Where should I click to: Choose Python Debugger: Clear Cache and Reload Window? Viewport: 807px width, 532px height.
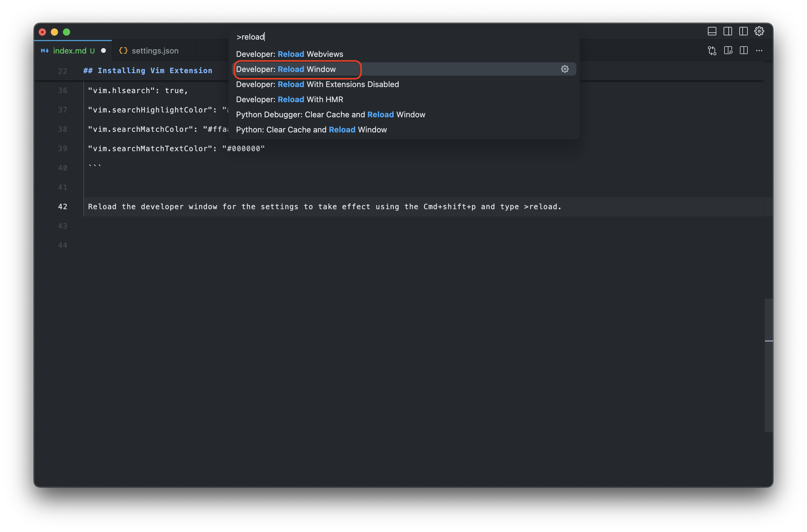[x=404, y=114]
